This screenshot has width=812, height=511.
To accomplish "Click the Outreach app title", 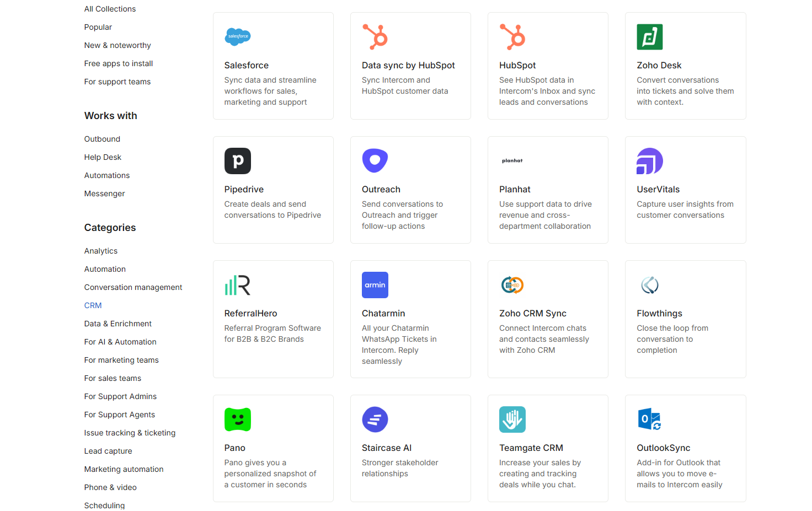I will pyautogui.click(x=381, y=189).
